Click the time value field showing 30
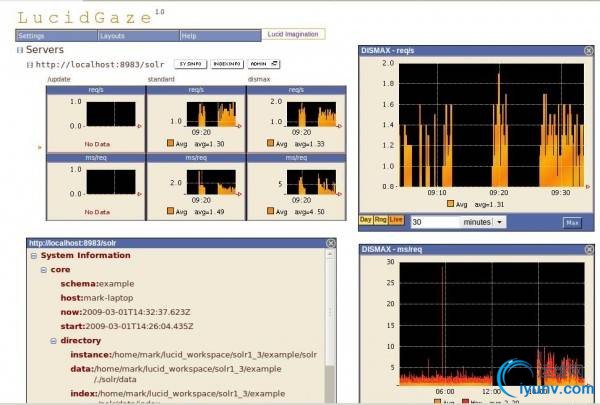 point(435,222)
